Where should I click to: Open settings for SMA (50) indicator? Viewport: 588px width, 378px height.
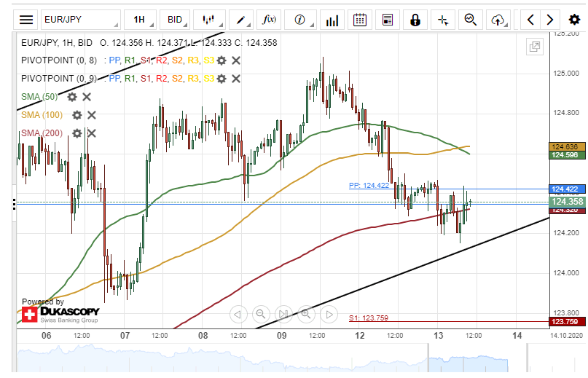point(72,96)
